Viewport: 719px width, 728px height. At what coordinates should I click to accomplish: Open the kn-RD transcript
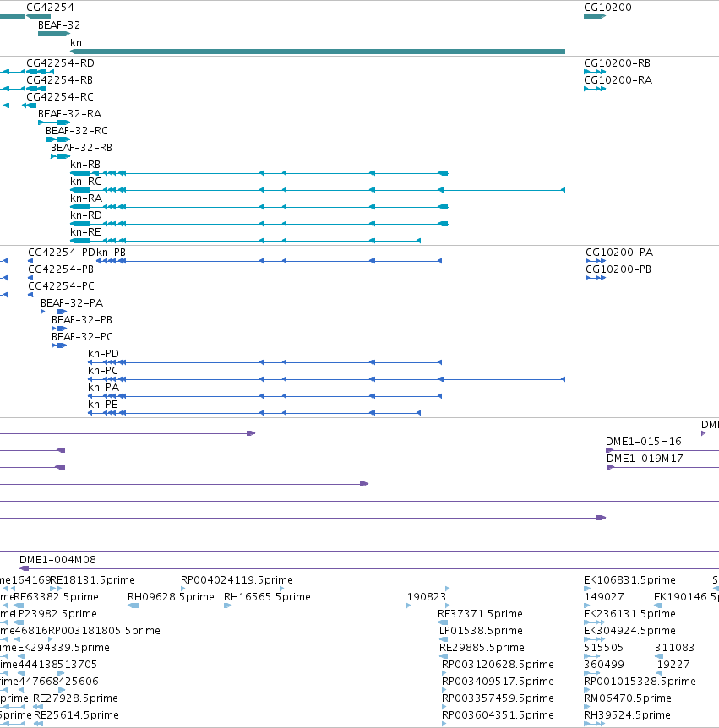point(259,224)
